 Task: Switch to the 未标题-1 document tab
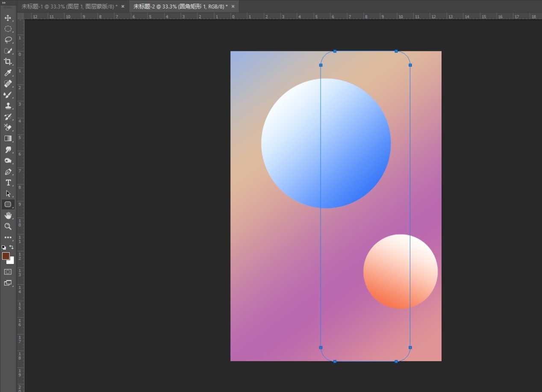(x=69, y=6)
